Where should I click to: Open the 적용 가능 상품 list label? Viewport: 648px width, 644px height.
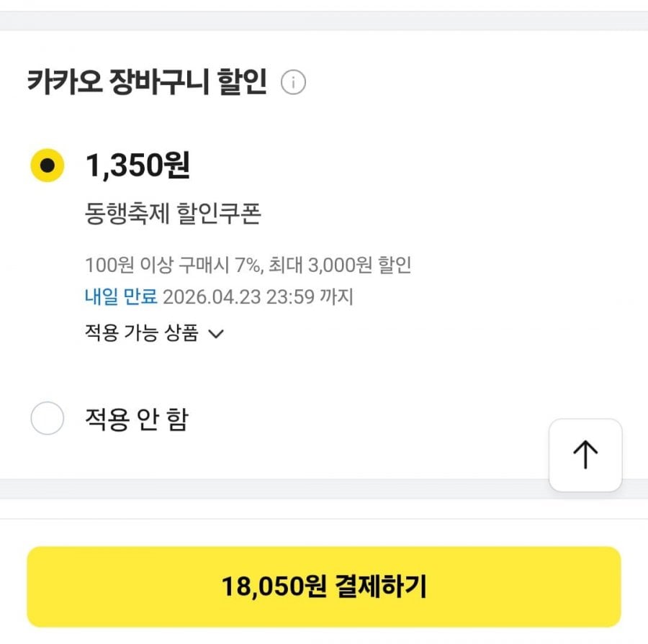pyautogui.click(x=141, y=333)
